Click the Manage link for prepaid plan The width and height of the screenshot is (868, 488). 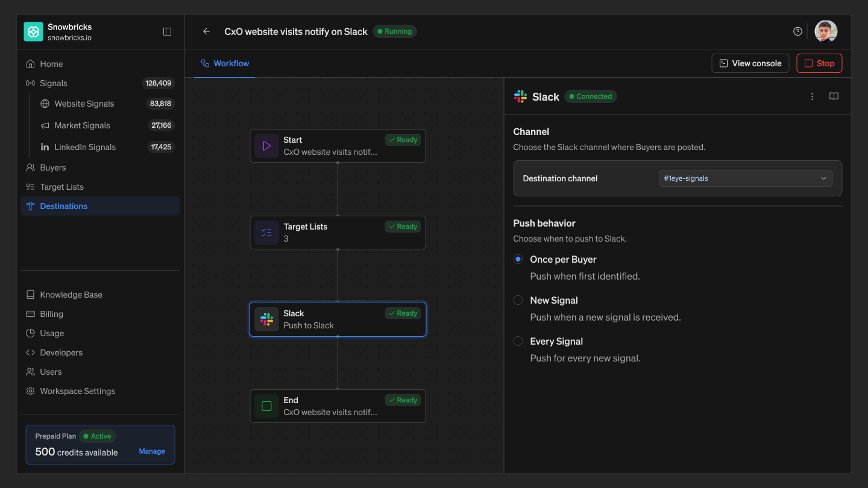152,451
